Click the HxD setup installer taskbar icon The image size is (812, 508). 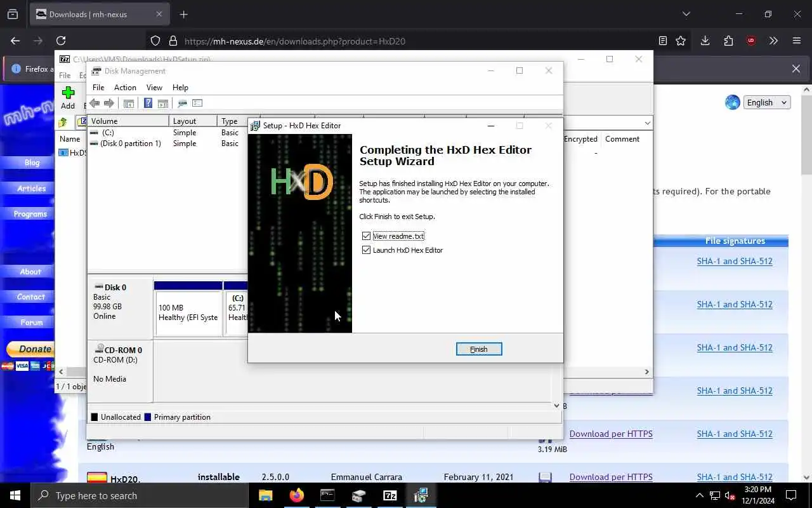click(x=421, y=495)
